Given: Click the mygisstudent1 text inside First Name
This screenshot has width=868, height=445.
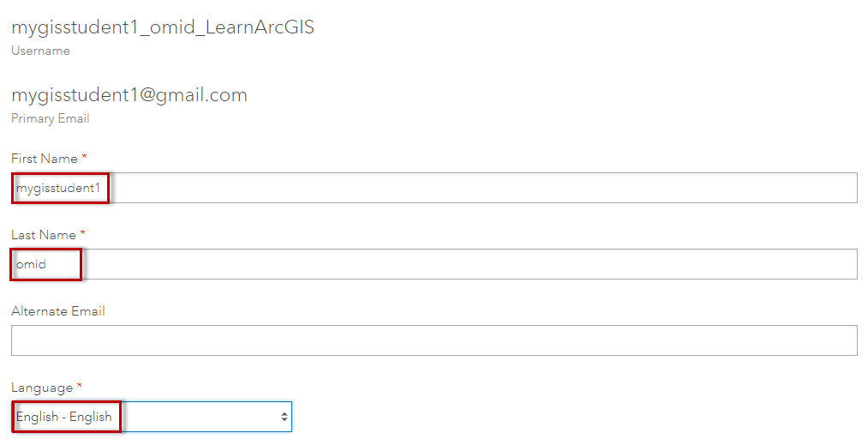Looking at the screenshot, I should coord(58,188).
